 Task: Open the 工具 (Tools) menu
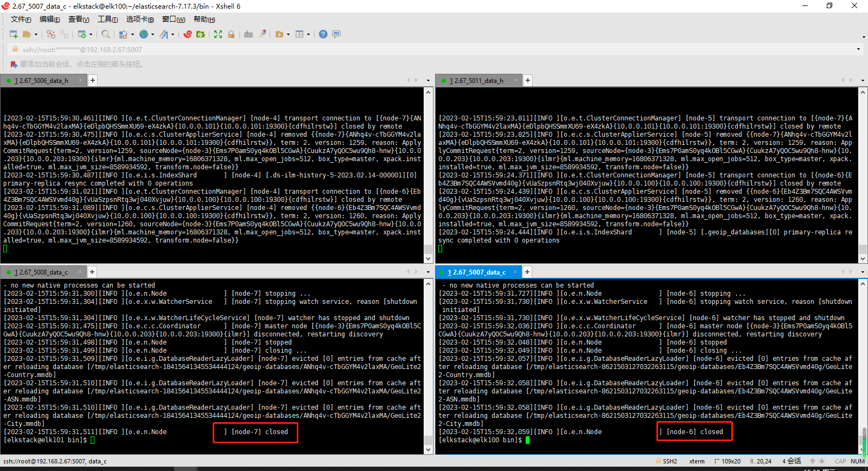click(x=107, y=20)
